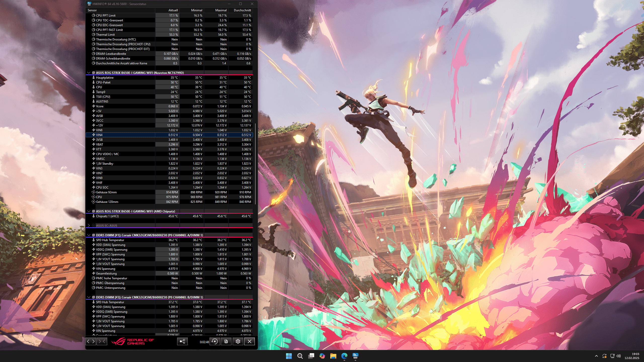
Task: Collapse the ASUS ROG STRIX Nuvoton NCT6799D group
Action: (x=89, y=73)
